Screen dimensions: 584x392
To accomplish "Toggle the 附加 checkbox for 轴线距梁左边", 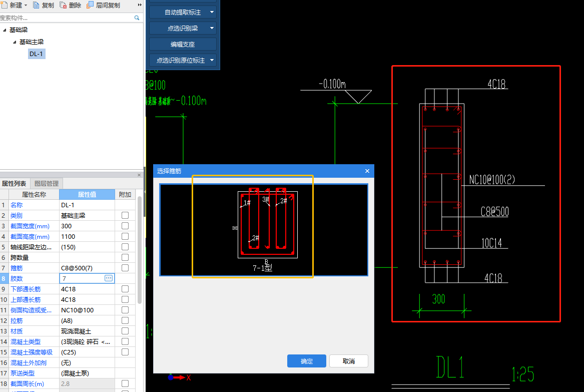I will (x=125, y=247).
